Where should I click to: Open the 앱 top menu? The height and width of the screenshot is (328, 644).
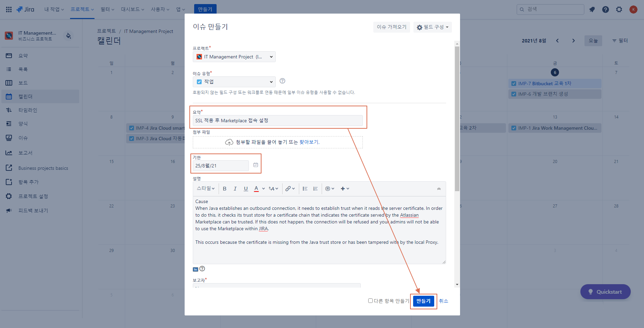[x=181, y=10]
